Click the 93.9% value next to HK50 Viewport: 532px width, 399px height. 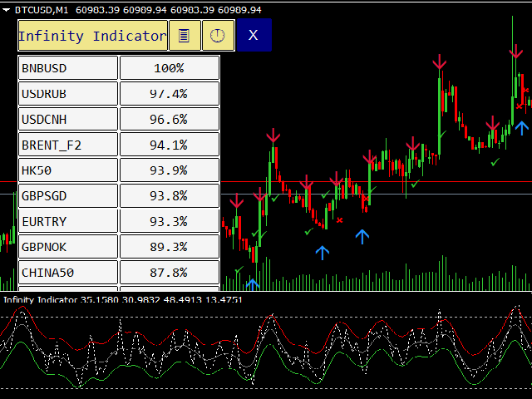click(x=170, y=170)
